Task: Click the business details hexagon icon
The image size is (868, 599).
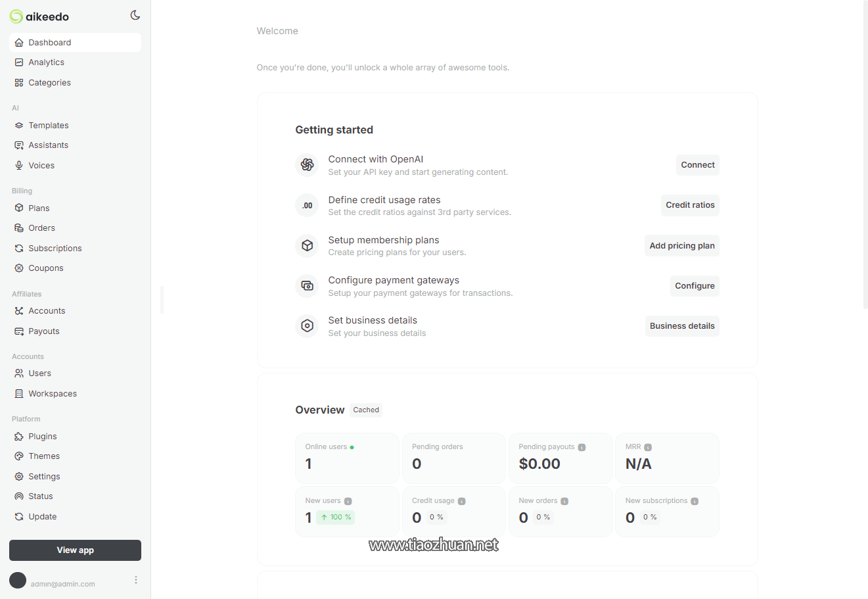Action: 307,326
